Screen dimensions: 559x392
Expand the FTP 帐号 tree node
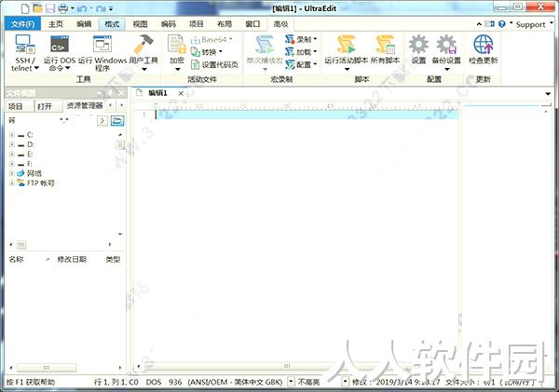12,182
